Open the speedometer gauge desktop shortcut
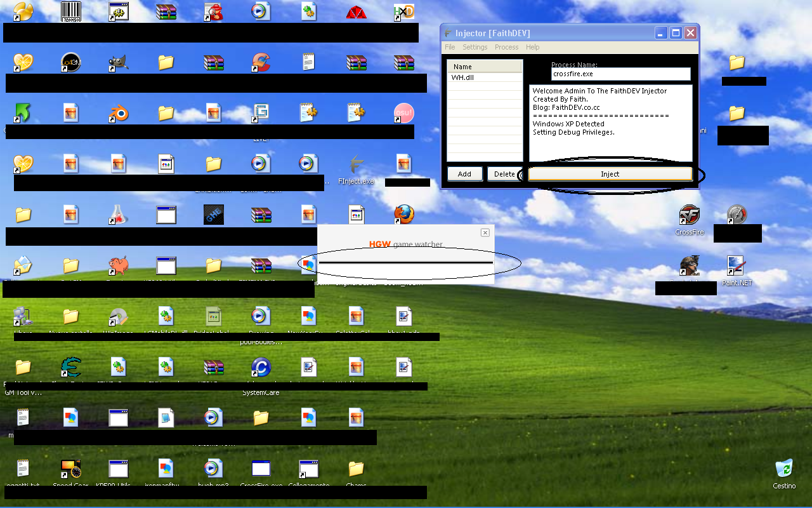 [736, 215]
